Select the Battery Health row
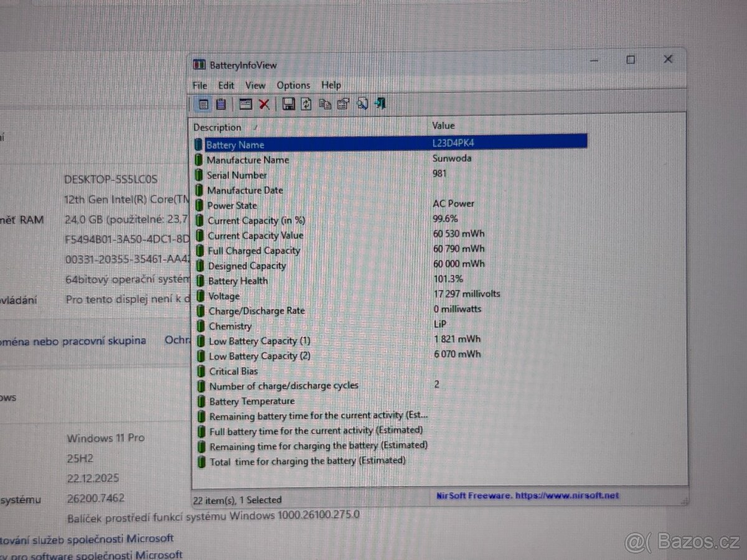 tap(238, 281)
